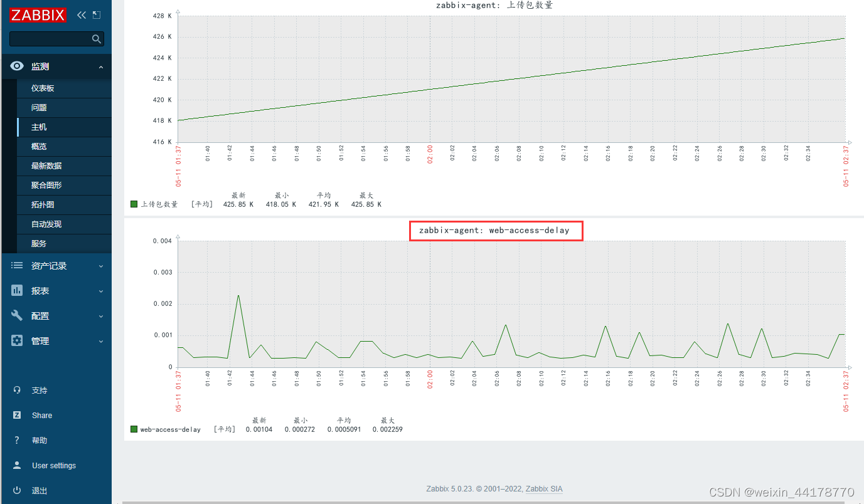Click the question mark 帮助 icon
Screen dimensions: 864x504
(x=17, y=440)
